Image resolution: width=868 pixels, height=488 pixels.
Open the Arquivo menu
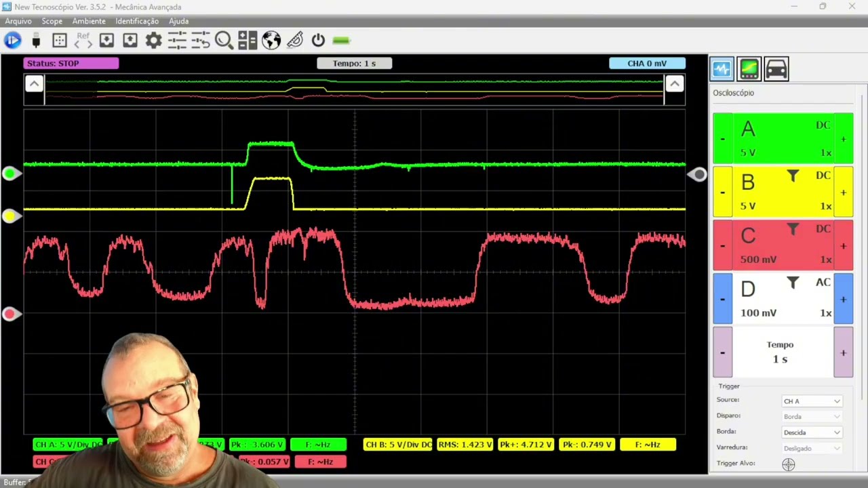coord(18,22)
